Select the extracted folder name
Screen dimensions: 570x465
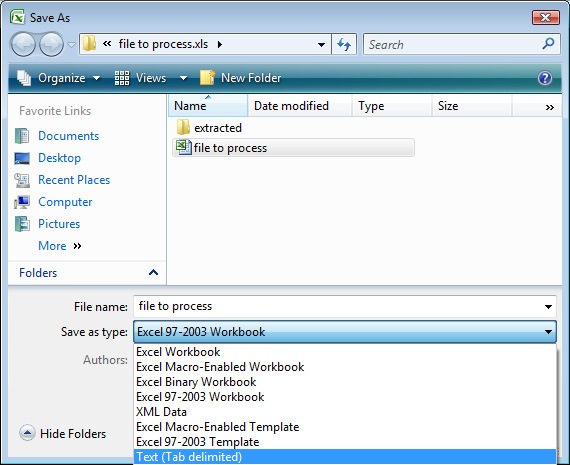point(218,128)
